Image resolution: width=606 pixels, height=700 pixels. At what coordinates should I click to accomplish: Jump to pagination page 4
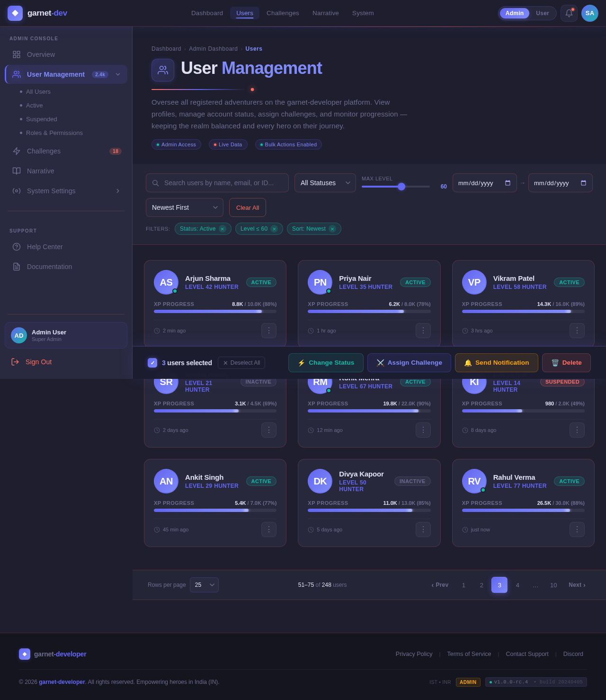pos(517,585)
